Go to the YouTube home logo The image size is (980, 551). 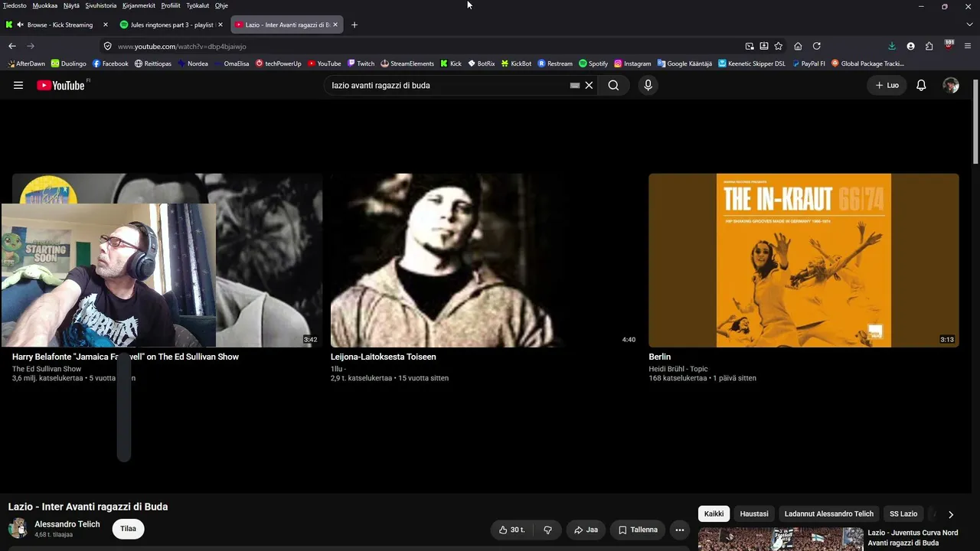[x=60, y=85]
